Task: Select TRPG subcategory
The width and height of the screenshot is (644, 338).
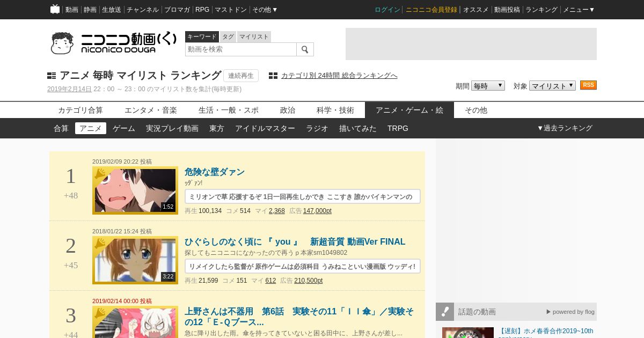Action: [x=398, y=128]
